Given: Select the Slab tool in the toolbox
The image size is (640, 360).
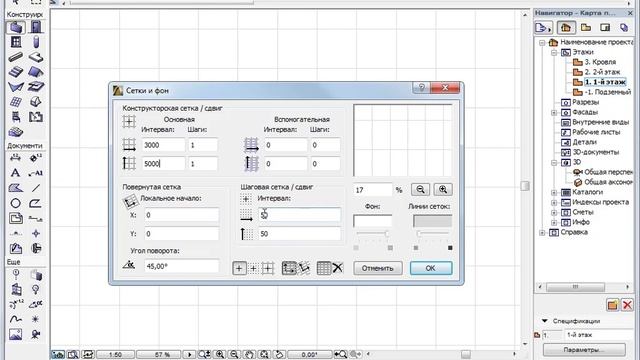Looking at the screenshot, I should tap(36, 57).
